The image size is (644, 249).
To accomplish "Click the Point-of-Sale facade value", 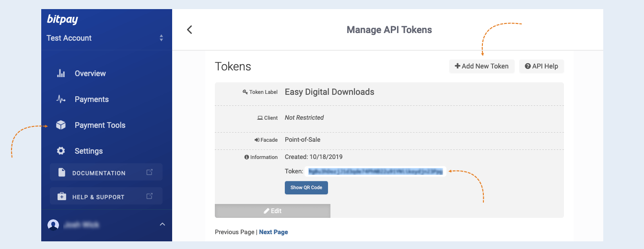I will (303, 140).
